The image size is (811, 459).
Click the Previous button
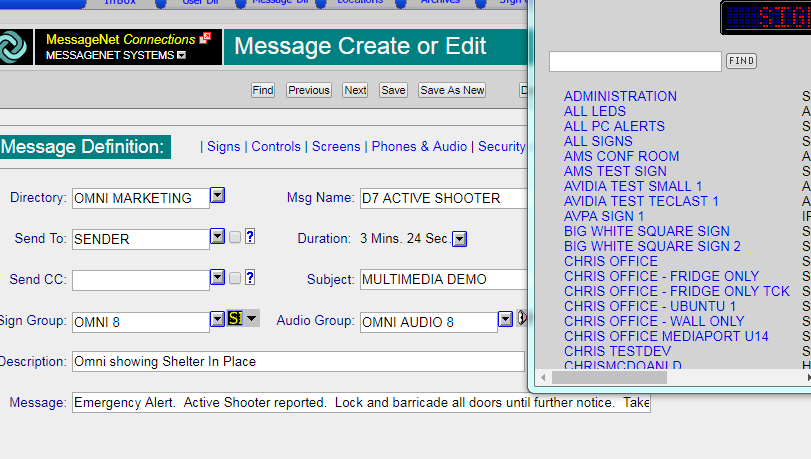pyautogui.click(x=309, y=90)
